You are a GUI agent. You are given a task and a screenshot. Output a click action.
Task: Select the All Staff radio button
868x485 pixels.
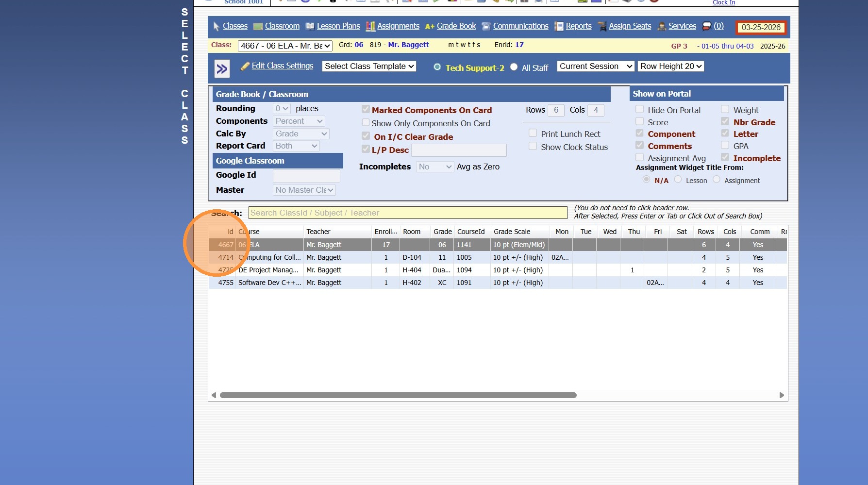click(x=514, y=67)
